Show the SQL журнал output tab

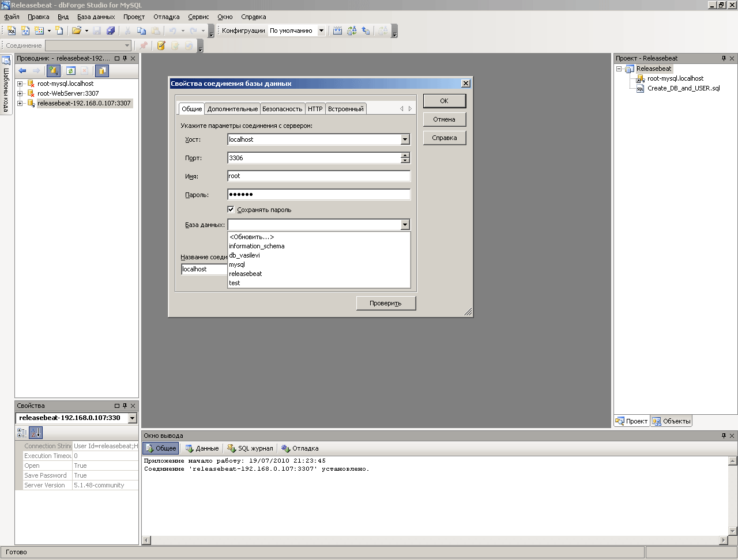(x=250, y=448)
